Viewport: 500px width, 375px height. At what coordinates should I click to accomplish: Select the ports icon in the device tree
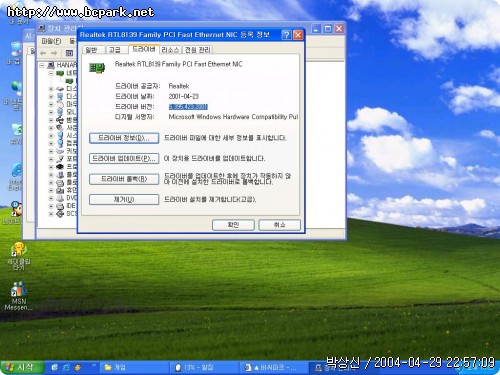click(60, 159)
